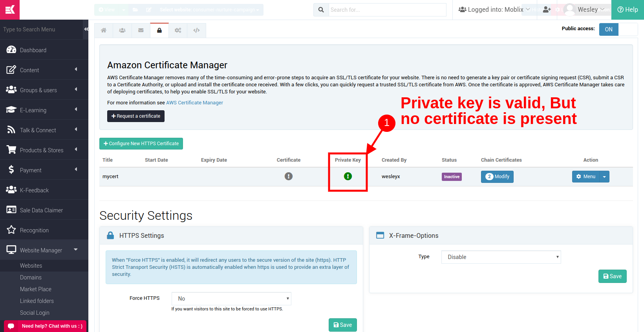Viewport: 644px width, 332px height.
Task: Click the Help button
Action: tap(628, 9)
